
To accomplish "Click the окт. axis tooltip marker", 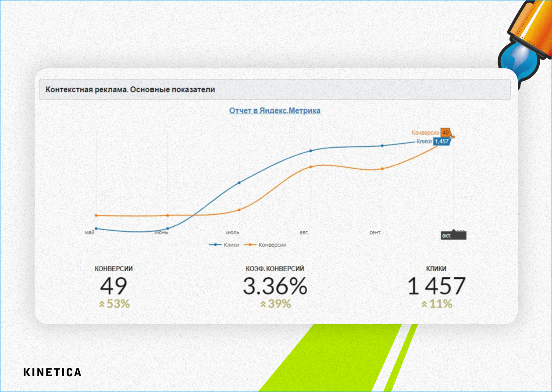I will pyautogui.click(x=453, y=236).
